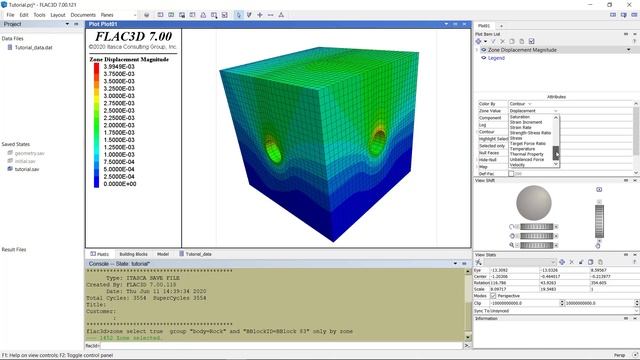This screenshot has height=360, width=640.
Task: Open the Plot Plot01 pane dropdown arrow
Action: [446, 24]
